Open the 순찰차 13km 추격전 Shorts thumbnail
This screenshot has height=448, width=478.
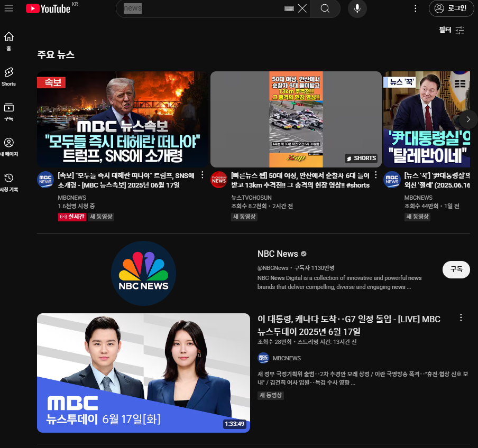point(296,119)
